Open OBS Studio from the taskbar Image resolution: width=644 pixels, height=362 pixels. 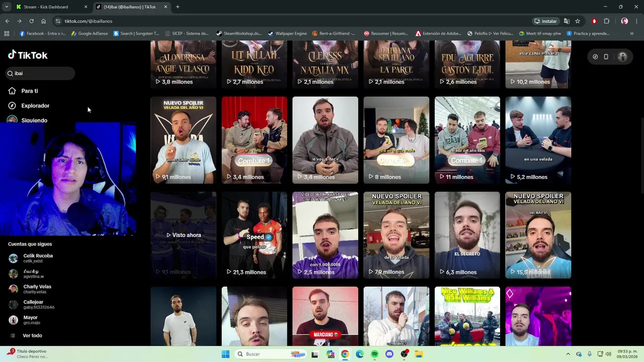click(x=404, y=354)
